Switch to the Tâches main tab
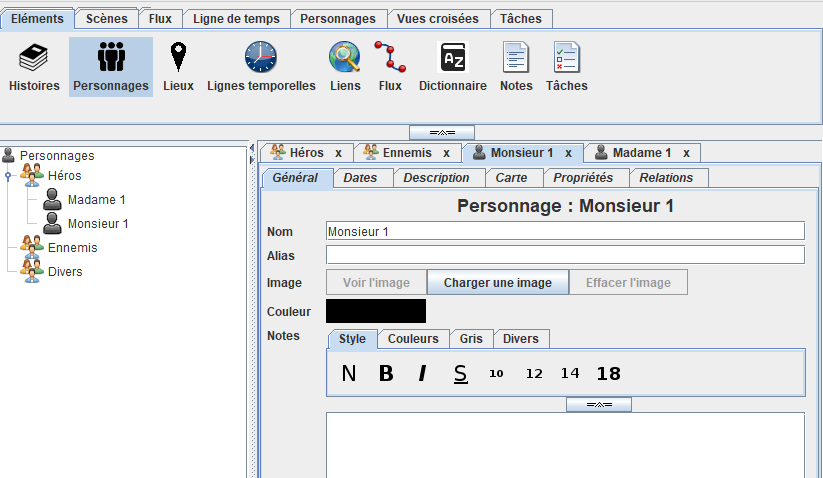Viewport: 823px width, 478px height. [521, 18]
